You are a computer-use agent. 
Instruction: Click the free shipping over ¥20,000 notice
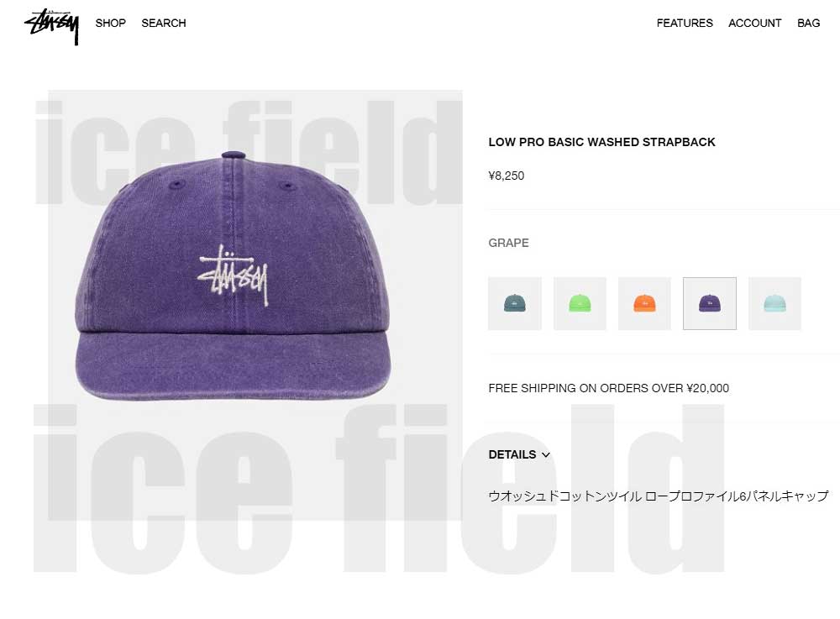pos(608,388)
